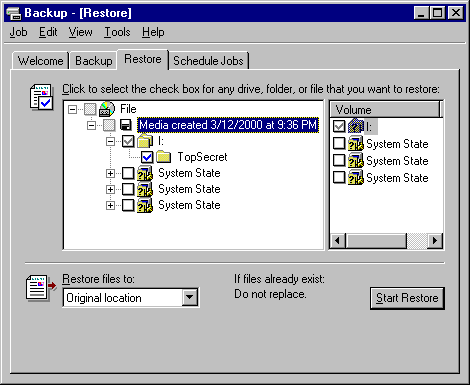The image size is (470, 385).
Task: Expand the first System State node
Action: pyautogui.click(x=110, y=173)
